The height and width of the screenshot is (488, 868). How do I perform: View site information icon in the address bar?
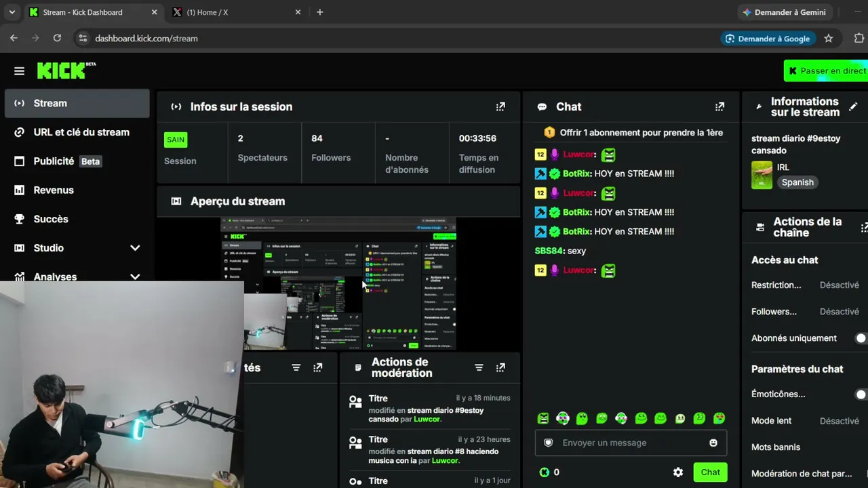(82, 39)
